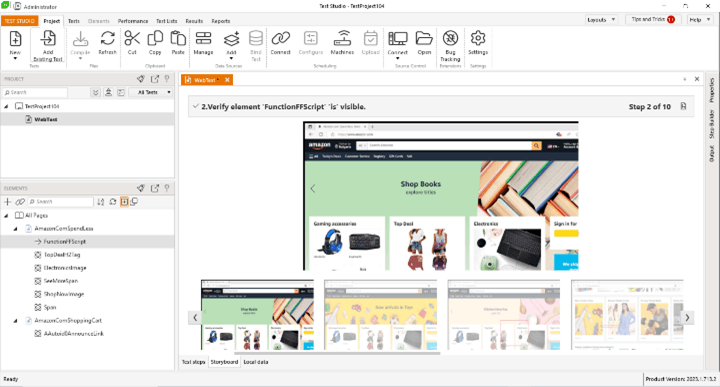Click the step notes icon beside Step 2 of 10
720x387 pixels.
click(x=683, y=106)
